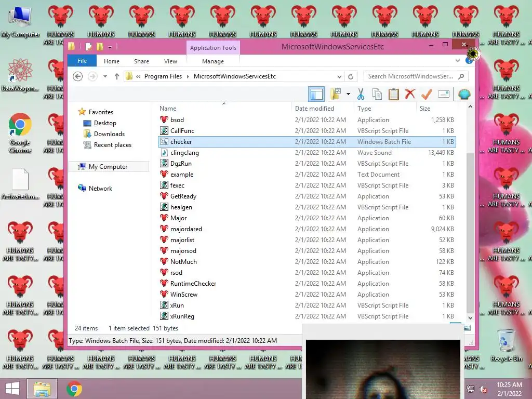Select the fexec VBScript file
532x399 pixels.
pos(307,185)
